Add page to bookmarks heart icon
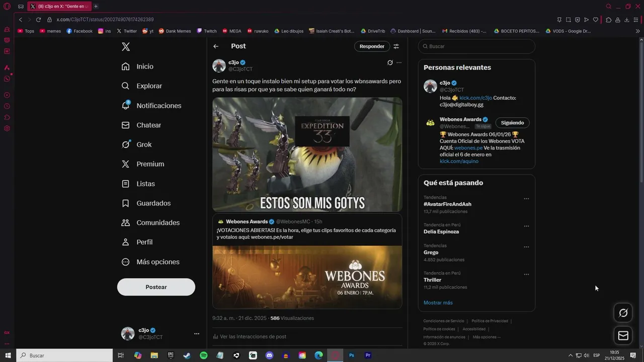 pyautogui.click(x=595, y=20)
